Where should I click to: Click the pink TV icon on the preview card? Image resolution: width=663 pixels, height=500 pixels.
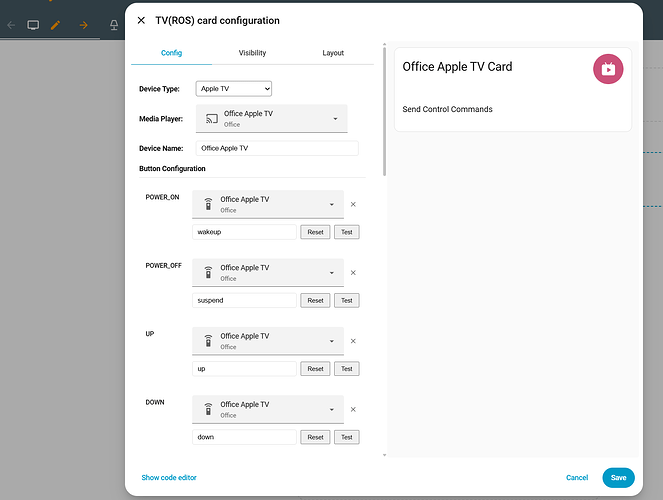[x=608, y=69]
